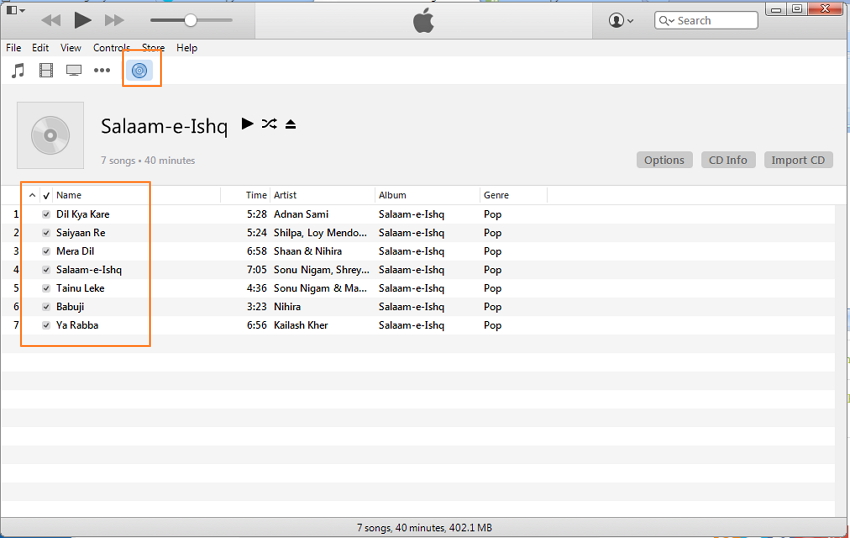Image resolution: width=850 pixels, height=538 pixels.
Task: Click the CD Info button
Action: click(728, 160)
